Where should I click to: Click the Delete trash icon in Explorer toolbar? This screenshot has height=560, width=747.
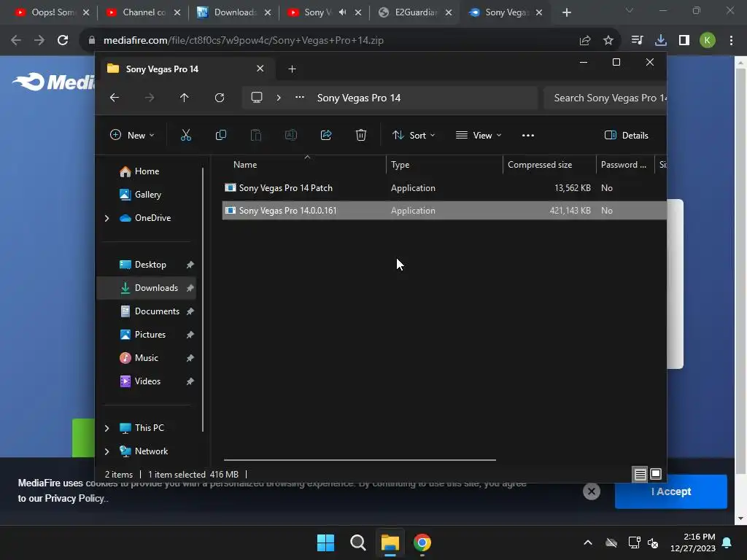coord(361,135)
